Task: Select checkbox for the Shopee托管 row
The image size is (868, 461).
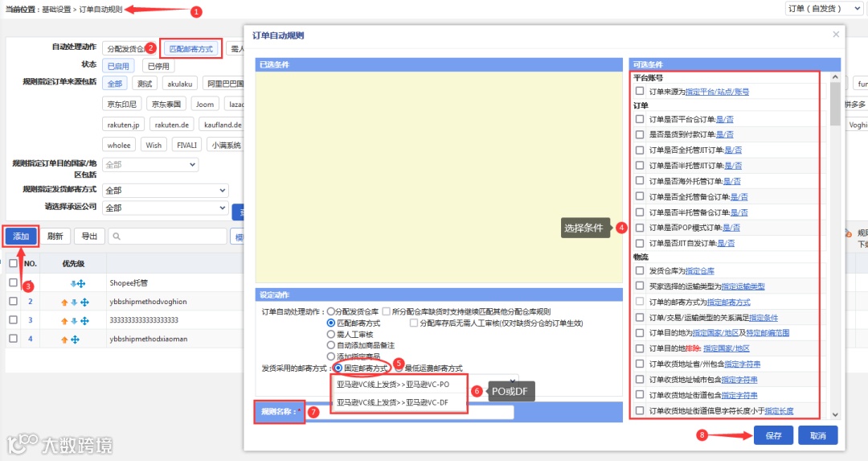Action: pyautogui.click(x=14, y=282)
